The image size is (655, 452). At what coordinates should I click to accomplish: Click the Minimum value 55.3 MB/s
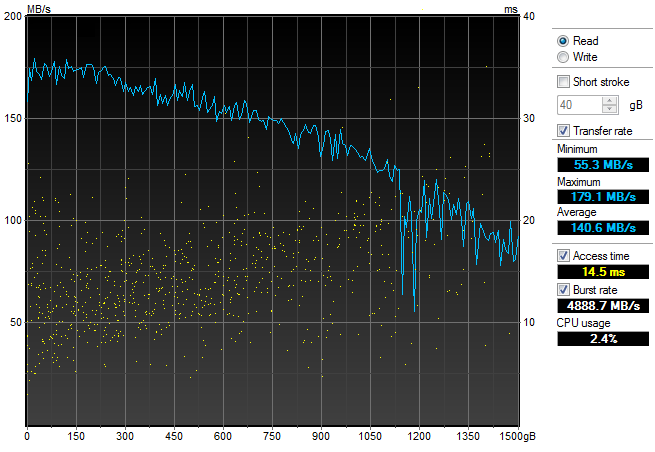pyautogui.click(x=603, y=165)
